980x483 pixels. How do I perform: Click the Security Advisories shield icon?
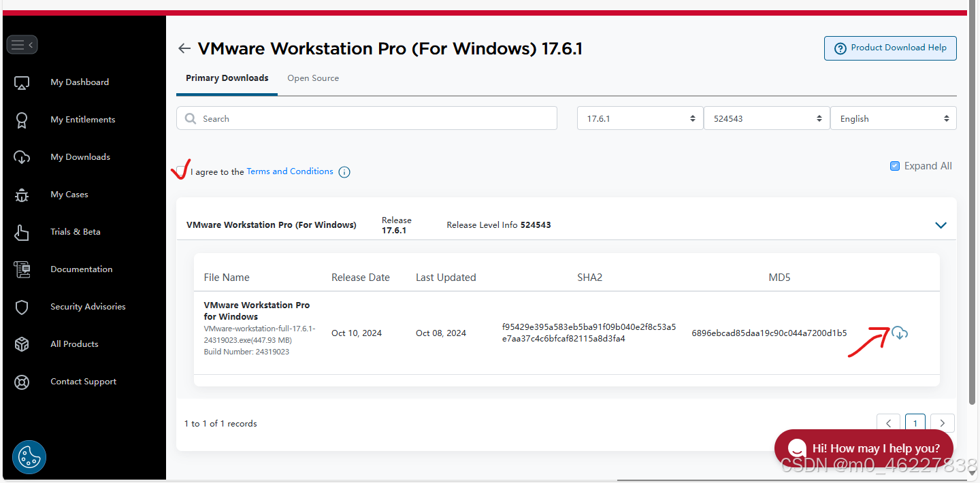tap(22, 307)
